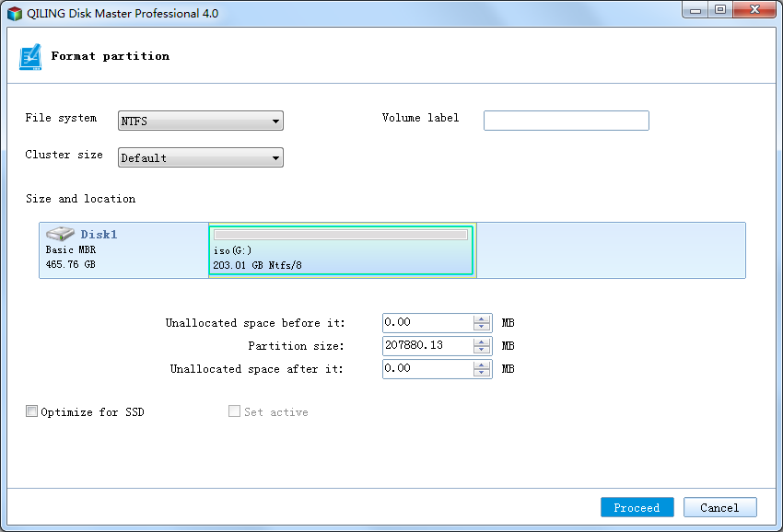
Task: Click unallocated area right of iso partition
Action: (611, 250)
